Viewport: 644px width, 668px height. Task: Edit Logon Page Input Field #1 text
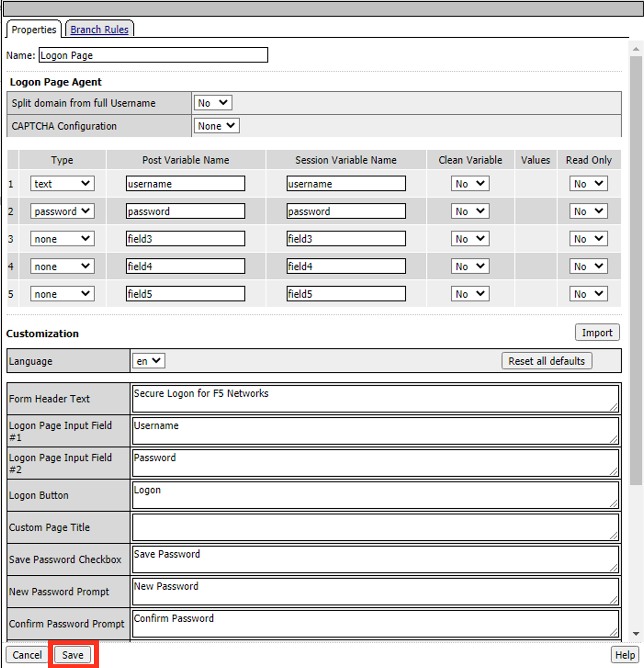click(375, 431)
